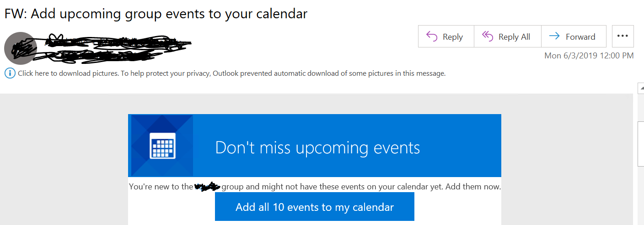644x225 pixels.
Task: Click the Don't miss upcoming events heading
Action: pos(317,147)
